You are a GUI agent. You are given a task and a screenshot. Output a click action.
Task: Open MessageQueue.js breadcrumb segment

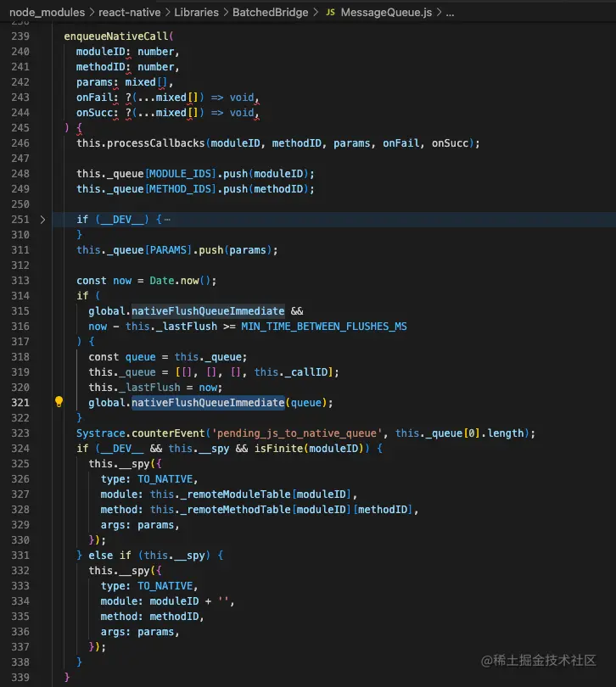[x=386, y=12]
